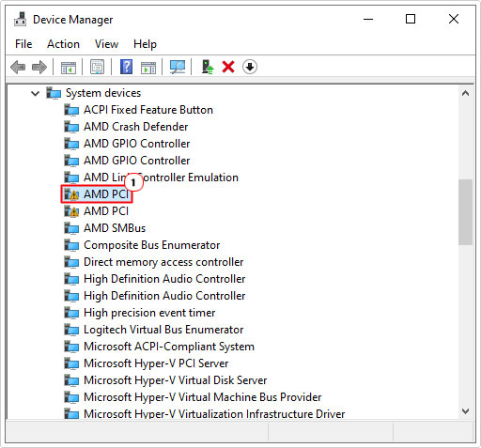481x448 pixels.
Task: Click the Direct memory access controller icon
Action: tap(71, 262)
